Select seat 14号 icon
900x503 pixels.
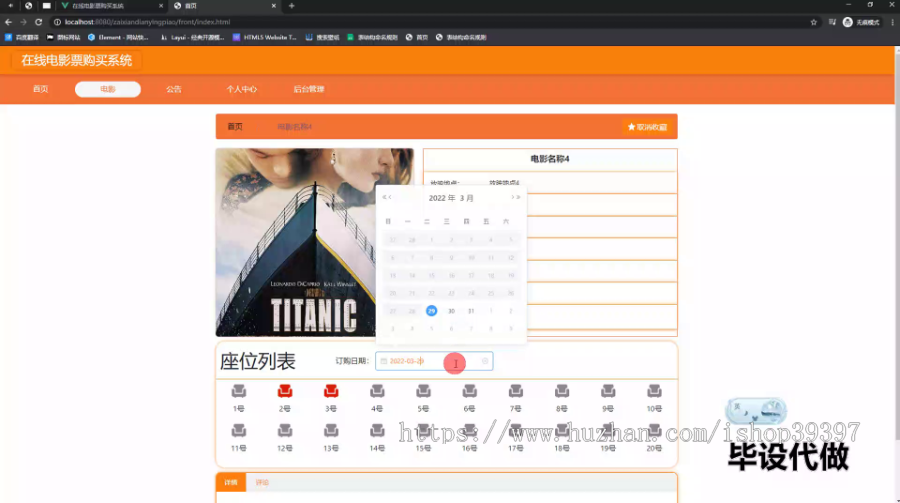point(377,430)
